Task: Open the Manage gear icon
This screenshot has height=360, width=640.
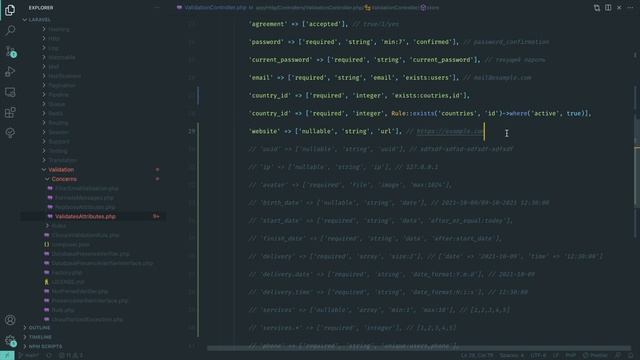Action: click(10, 340)
